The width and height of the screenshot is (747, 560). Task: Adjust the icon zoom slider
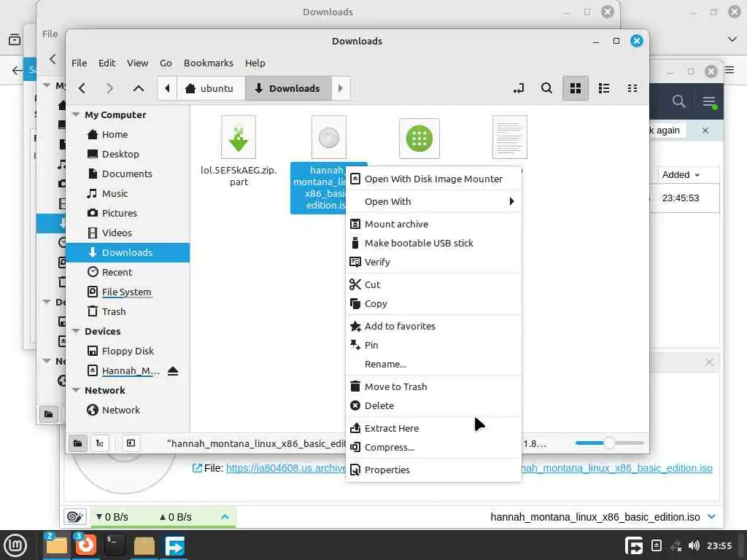tap(609, 443)
